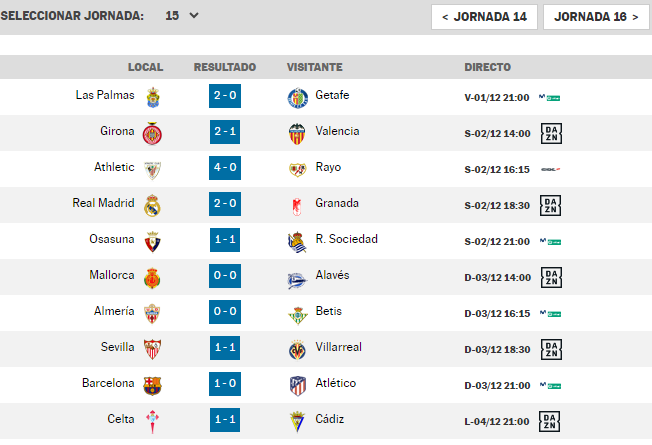Viewport: 652px width, 445px height.
Task: Open the Athletic 4-0 Rayo result
Action: click(x=225, y=168)
